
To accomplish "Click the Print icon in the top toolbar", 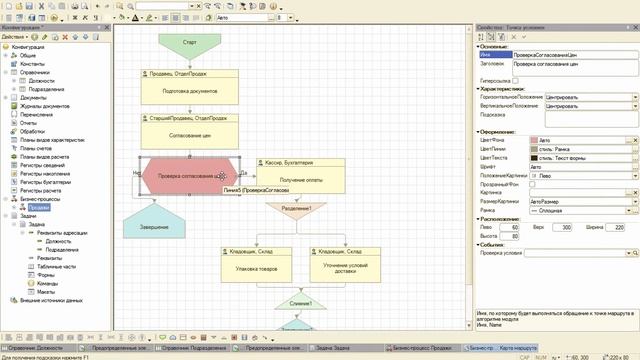I will (x=75, y=6).
